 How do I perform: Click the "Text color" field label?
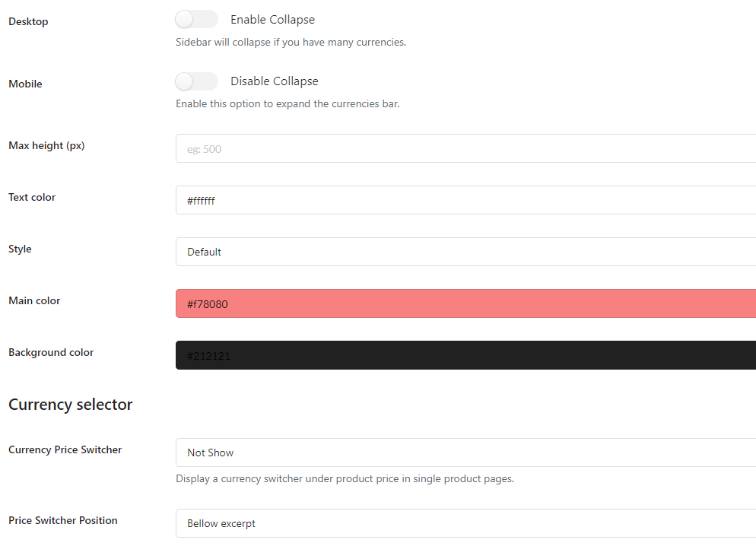[x=32, y=197]
